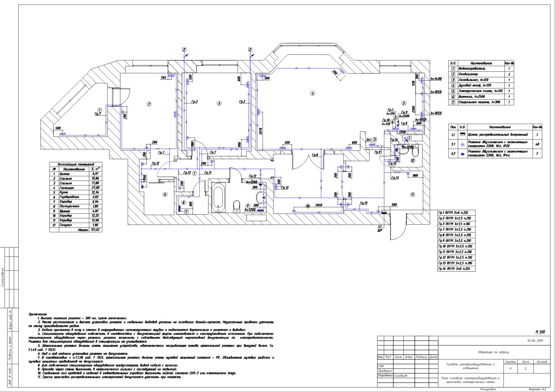Click 'Формат А2' label at bottom
This screenshot has width=555, height=392.
point(537,390)
